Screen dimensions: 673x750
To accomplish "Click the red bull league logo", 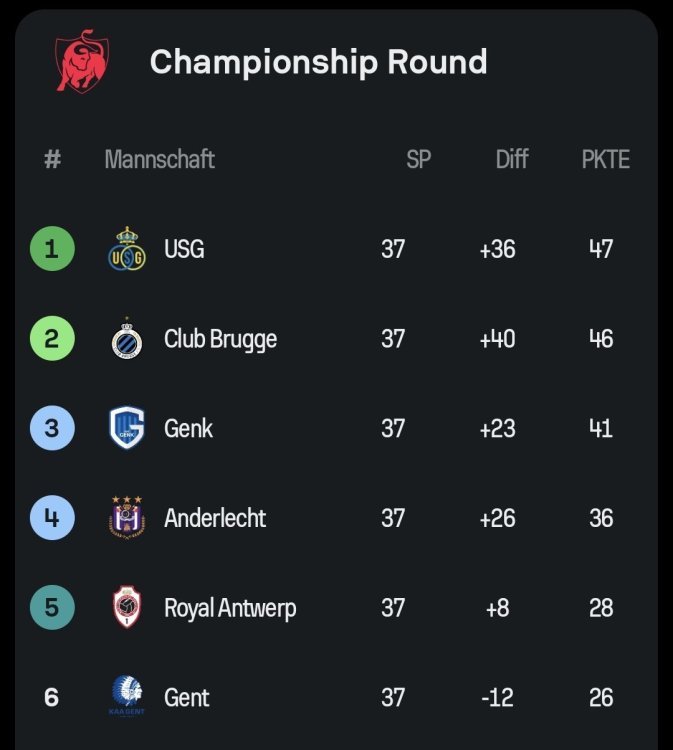I will 82,61.
